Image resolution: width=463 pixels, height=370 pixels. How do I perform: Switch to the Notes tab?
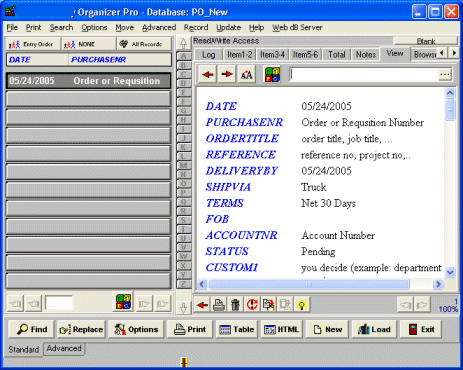(x=366, y=54)
